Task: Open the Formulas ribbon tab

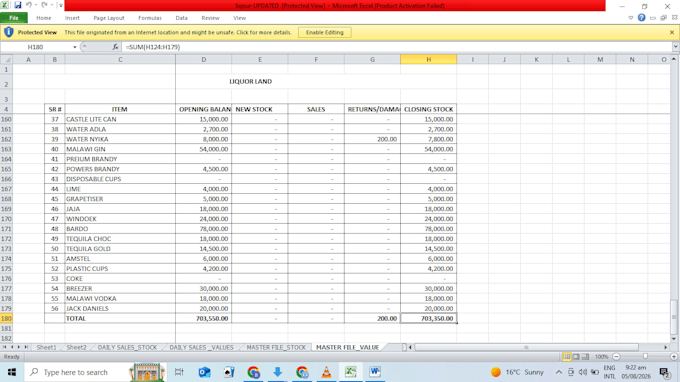Action: click(150, 18)
